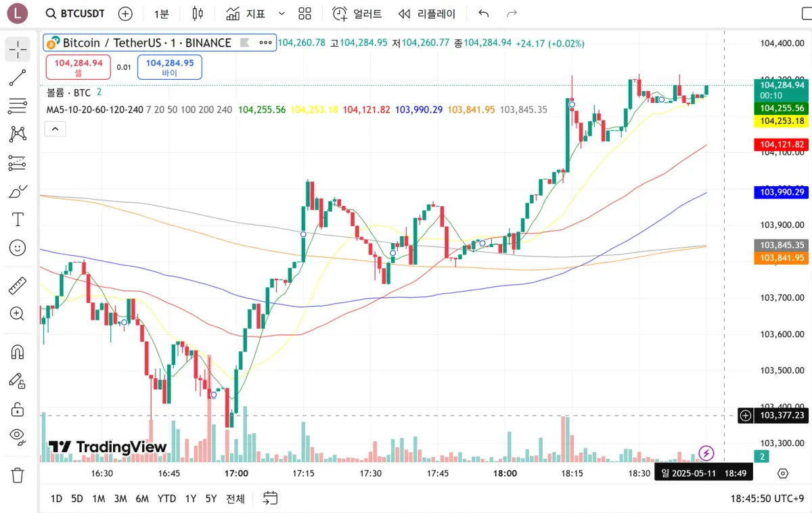Choose the text annotation tool

click(x=18, y=219)
